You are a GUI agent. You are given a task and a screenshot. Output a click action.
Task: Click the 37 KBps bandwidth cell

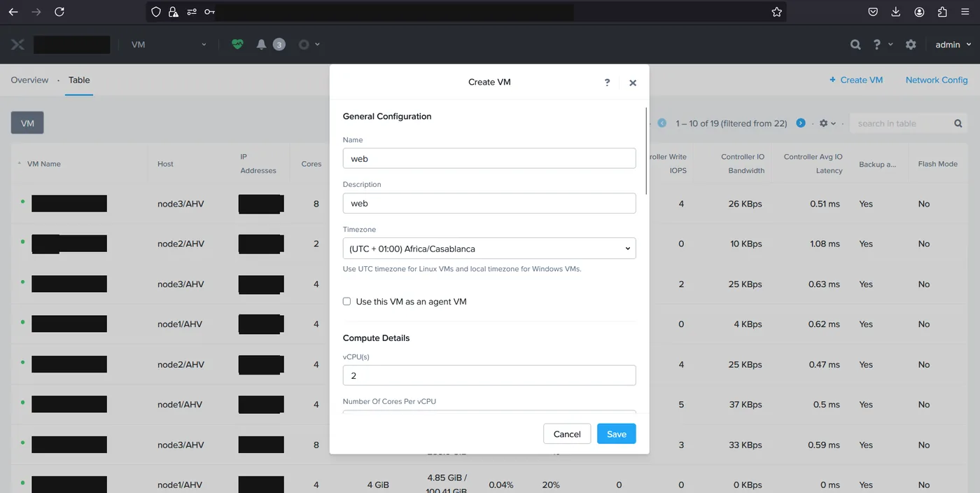(745, 404)
